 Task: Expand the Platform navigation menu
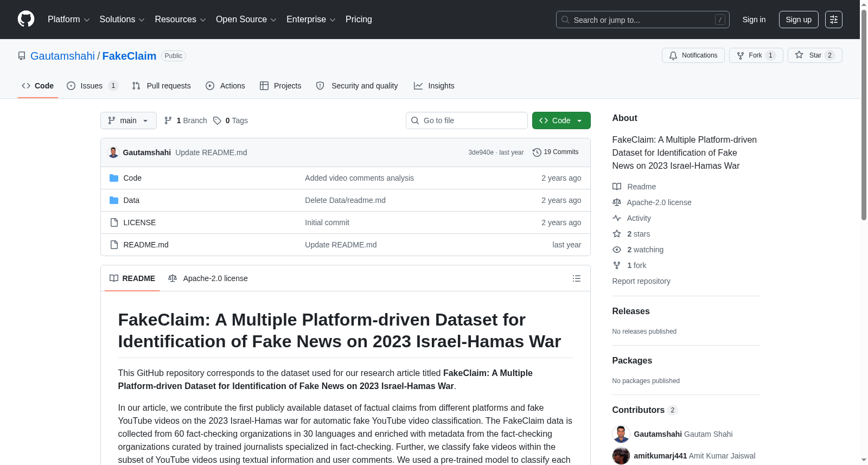pyautogui.click(x=68, y=20)
